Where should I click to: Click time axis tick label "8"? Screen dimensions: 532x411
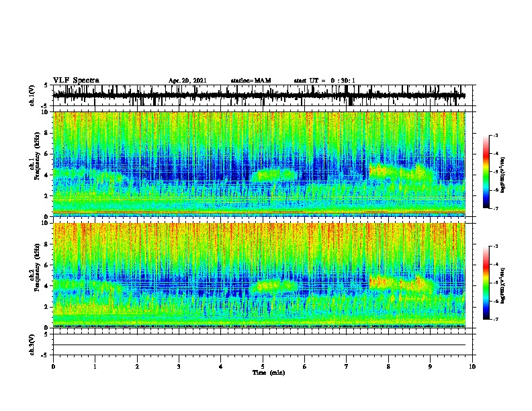coord(388,366)
